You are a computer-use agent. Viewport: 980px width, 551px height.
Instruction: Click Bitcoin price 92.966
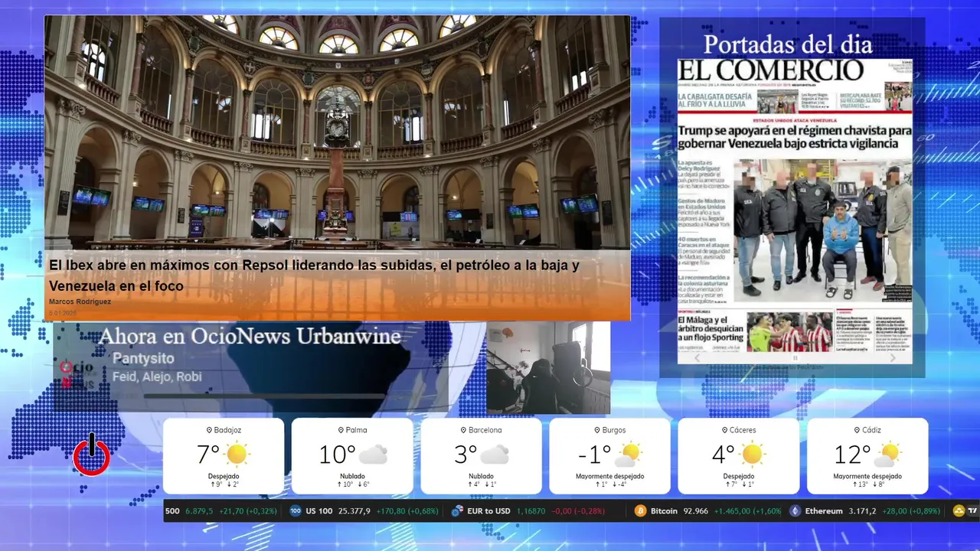pos(695,510)
